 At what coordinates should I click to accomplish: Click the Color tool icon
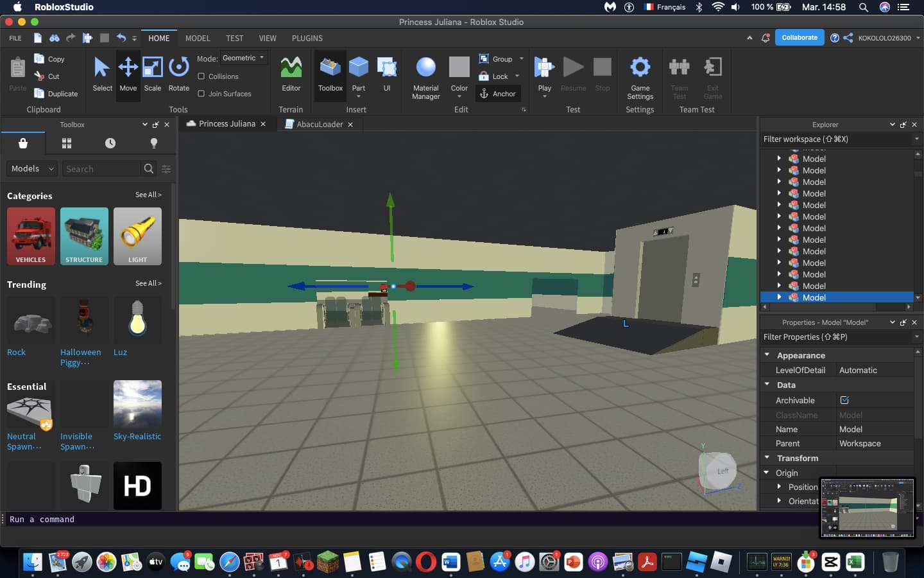click(459, 67)
